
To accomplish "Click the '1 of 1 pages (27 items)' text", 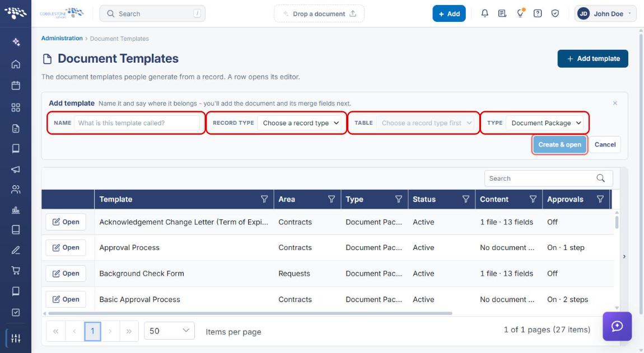I will [547, 330].
